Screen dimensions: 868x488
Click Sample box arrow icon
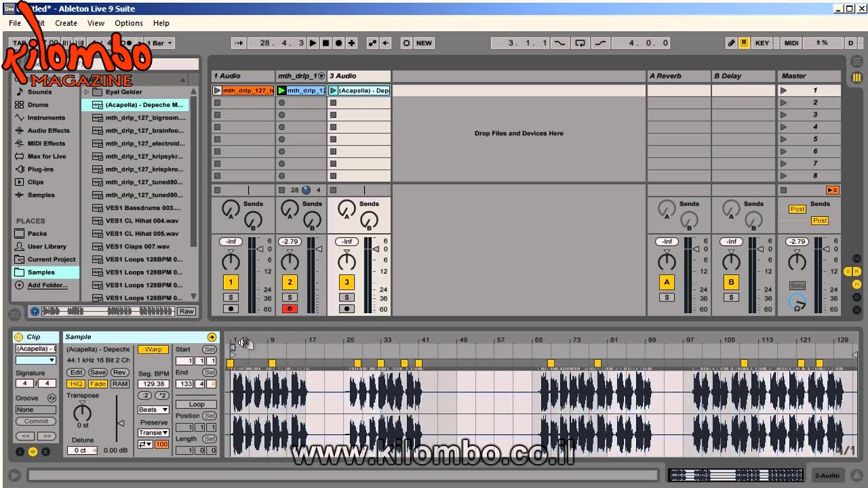(212, 337)
